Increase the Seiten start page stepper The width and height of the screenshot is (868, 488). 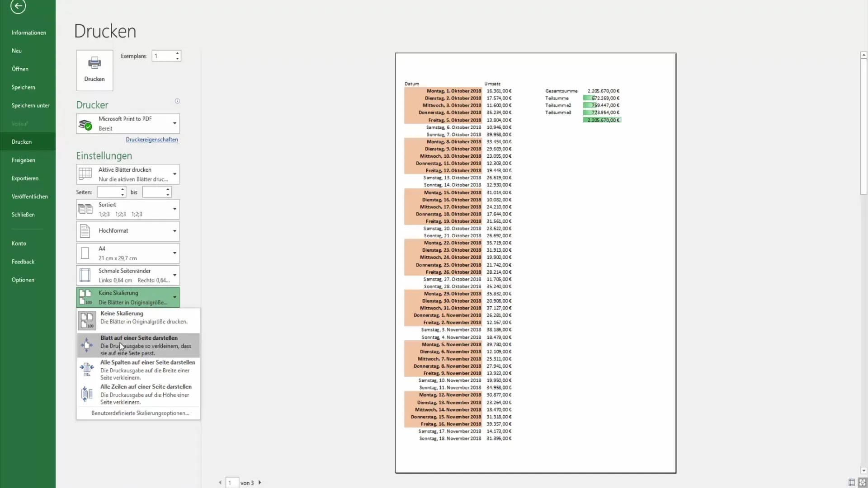point(123,189)
